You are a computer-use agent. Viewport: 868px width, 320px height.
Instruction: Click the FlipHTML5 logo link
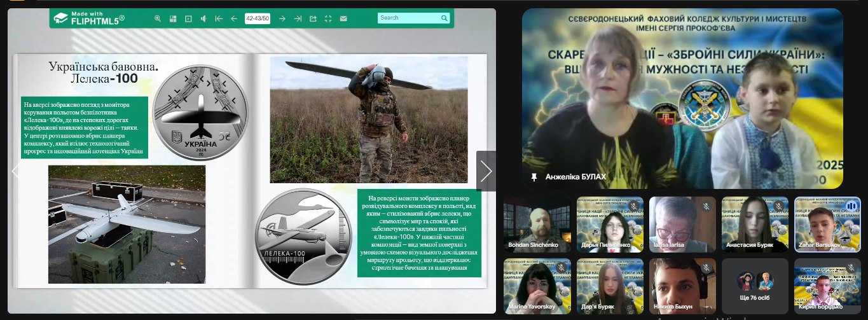(x=89, y=18)
